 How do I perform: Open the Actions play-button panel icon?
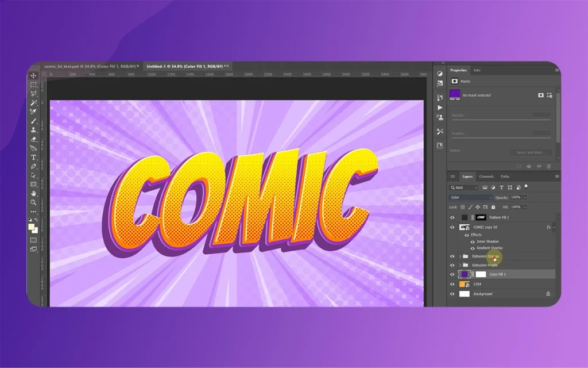click(440, 108)
